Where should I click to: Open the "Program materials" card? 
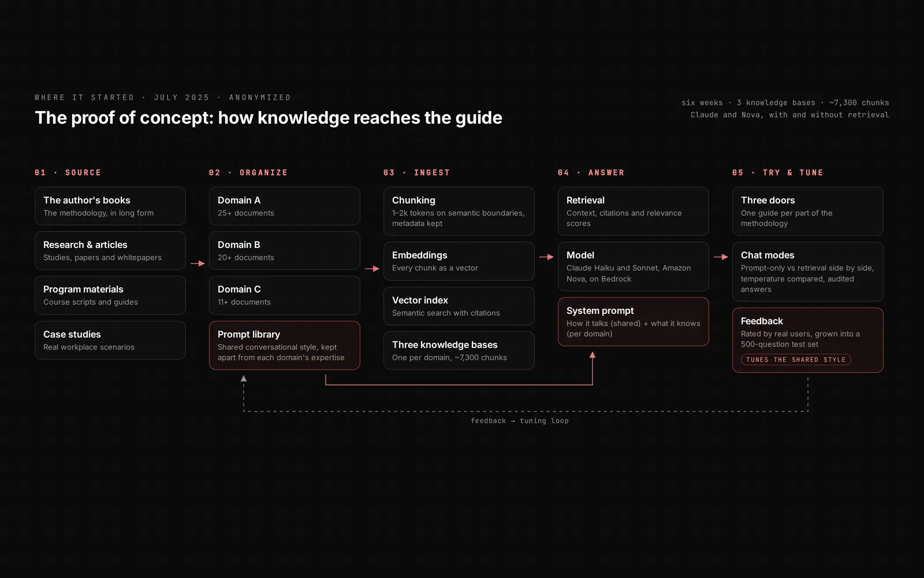pos(110,295)
